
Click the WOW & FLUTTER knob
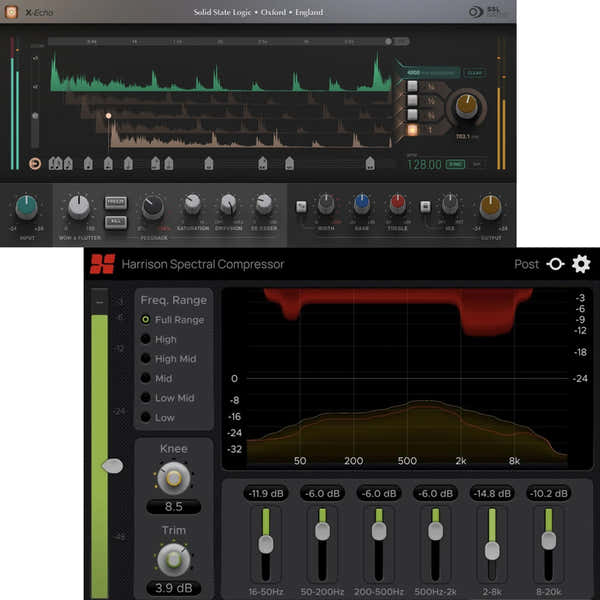pos(79,207)
